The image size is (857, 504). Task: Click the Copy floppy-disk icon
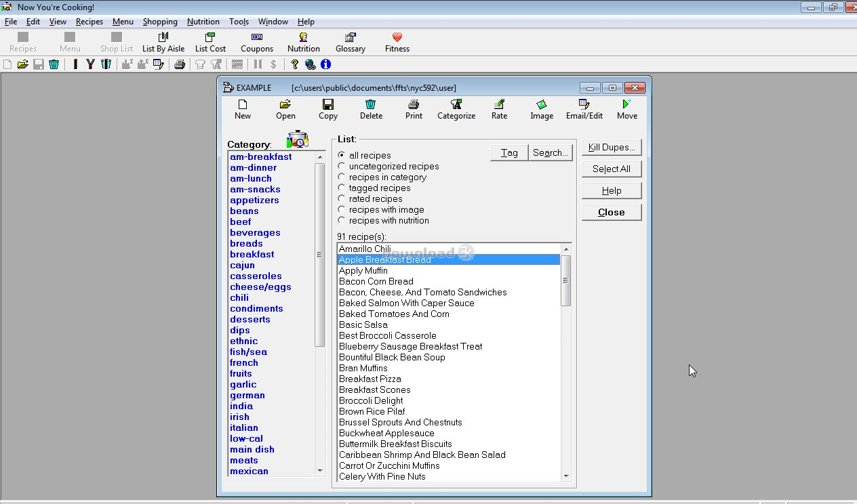328,104
